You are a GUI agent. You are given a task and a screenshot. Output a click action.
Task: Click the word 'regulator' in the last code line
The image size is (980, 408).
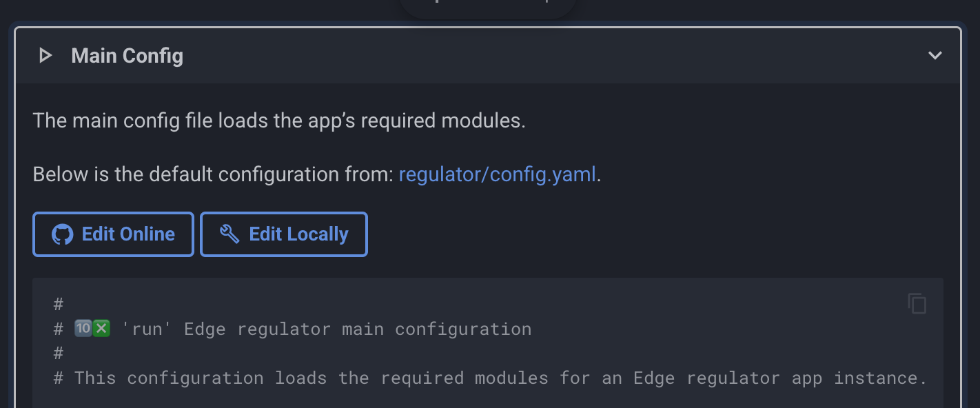(x=733, y=378)
